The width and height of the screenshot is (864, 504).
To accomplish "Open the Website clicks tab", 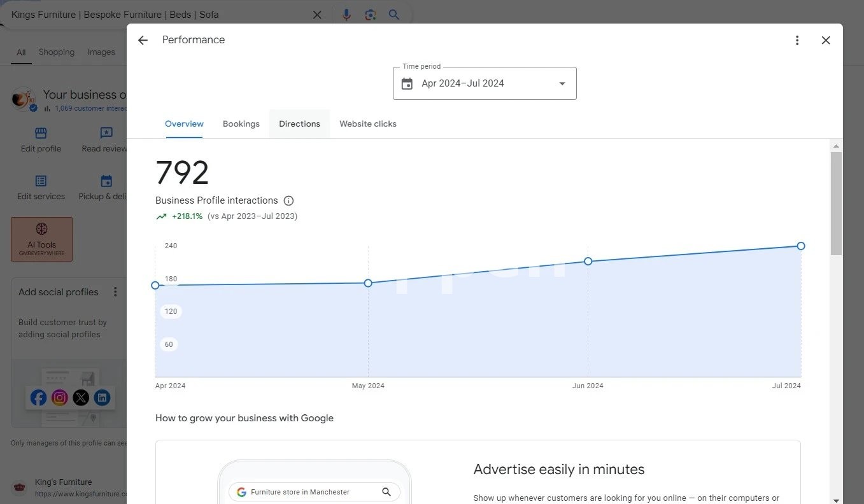I will 367,124.
